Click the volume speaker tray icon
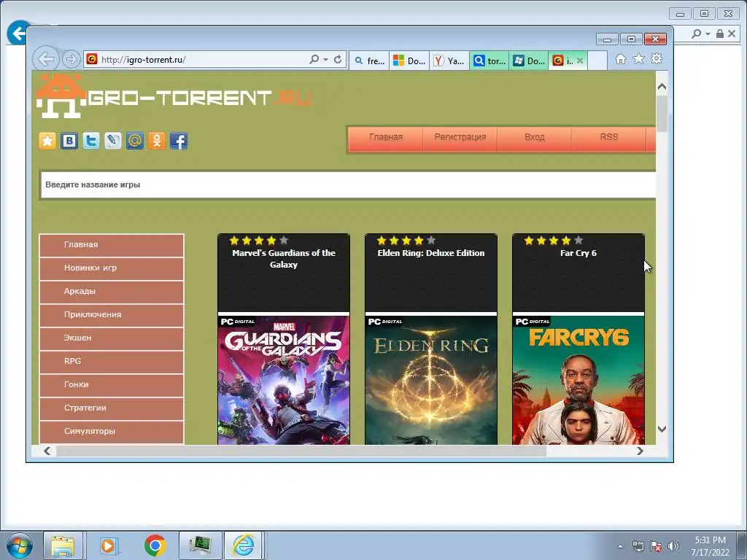 tap(673, 546)
